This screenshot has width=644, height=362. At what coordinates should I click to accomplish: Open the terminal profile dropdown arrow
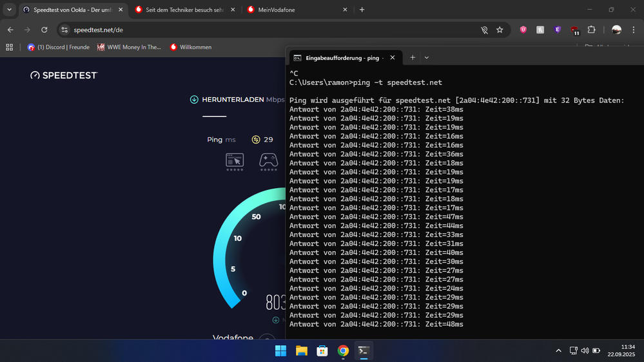[x=427, y=57]
